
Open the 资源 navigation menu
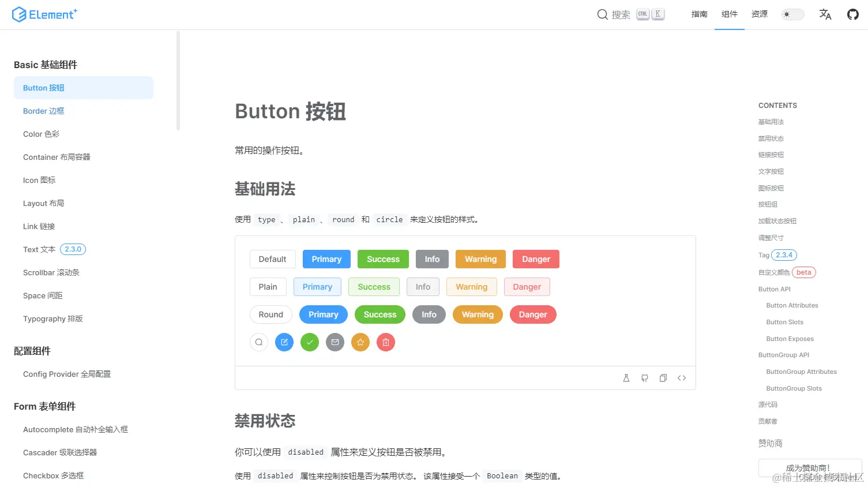click(x=759, y=14)
